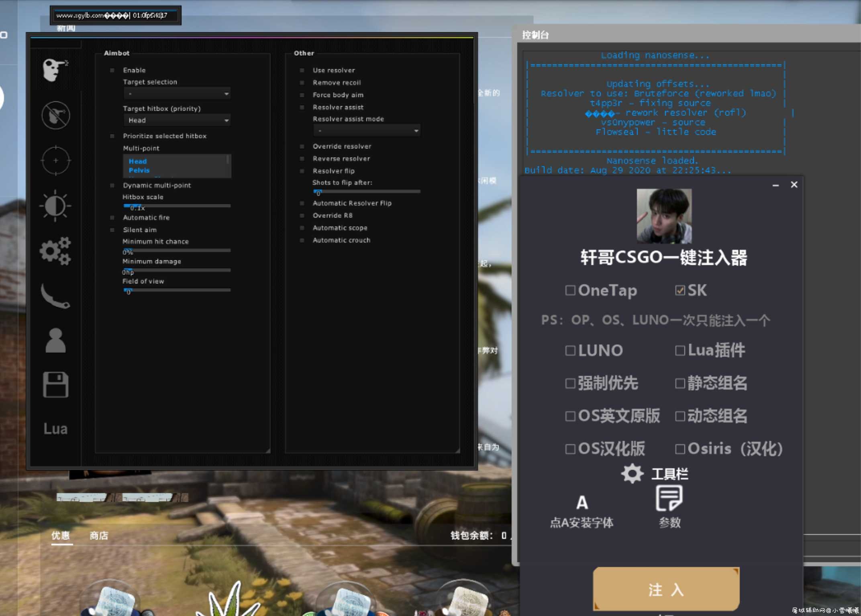The height and width of the screenshot is (616, 861).
Task: Check the Osiris（汉化）option
Action: (x=680, y=449)
